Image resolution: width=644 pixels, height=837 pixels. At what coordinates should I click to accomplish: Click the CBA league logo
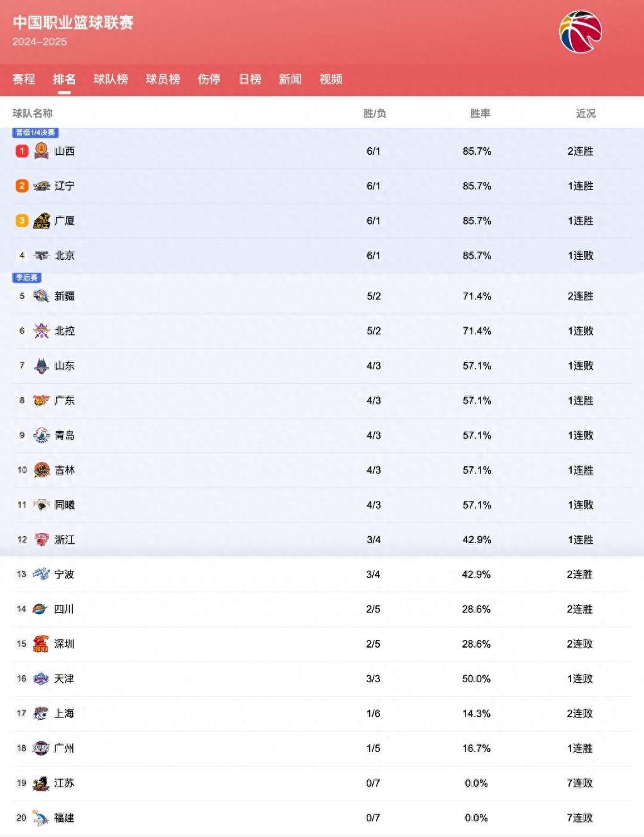(580, 32)
